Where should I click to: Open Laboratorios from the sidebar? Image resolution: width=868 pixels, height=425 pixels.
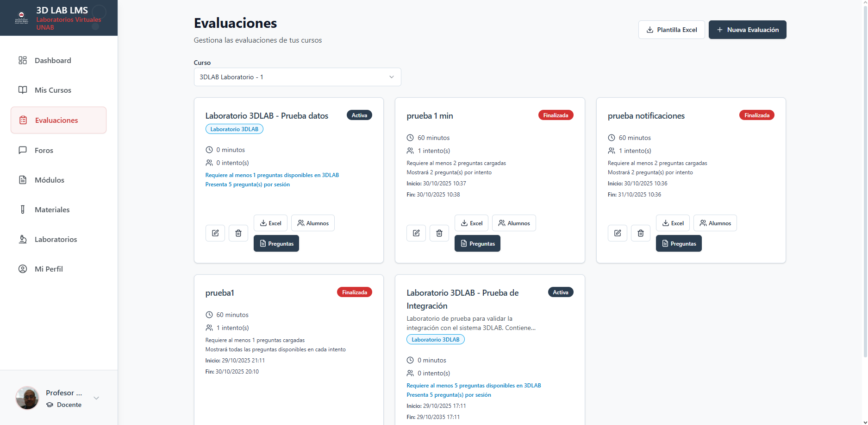click(x=56, y=239)
